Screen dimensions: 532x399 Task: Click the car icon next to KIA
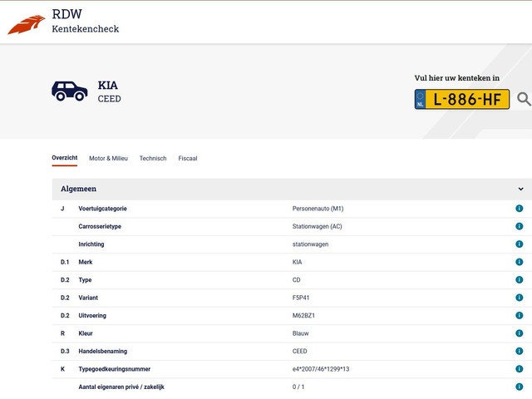tap(70, 91)
